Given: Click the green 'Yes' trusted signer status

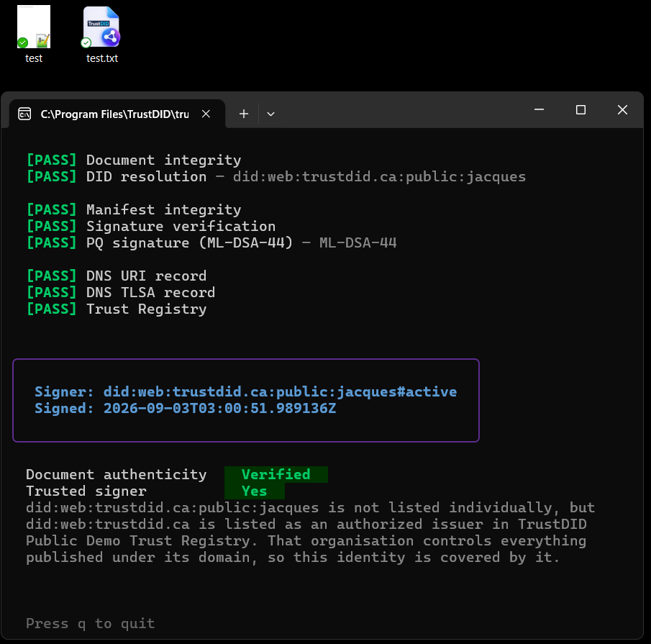Looking at the screenshot, I should coord(255,491).
